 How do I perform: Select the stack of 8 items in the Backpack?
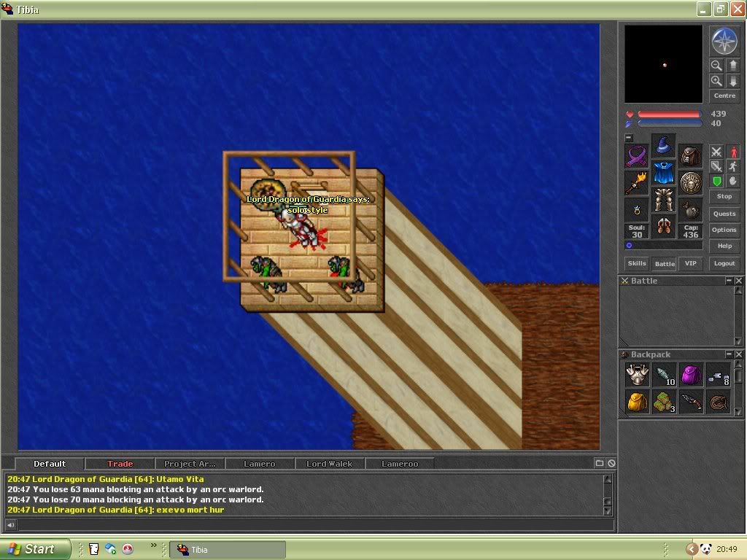(x=718, y=375)
